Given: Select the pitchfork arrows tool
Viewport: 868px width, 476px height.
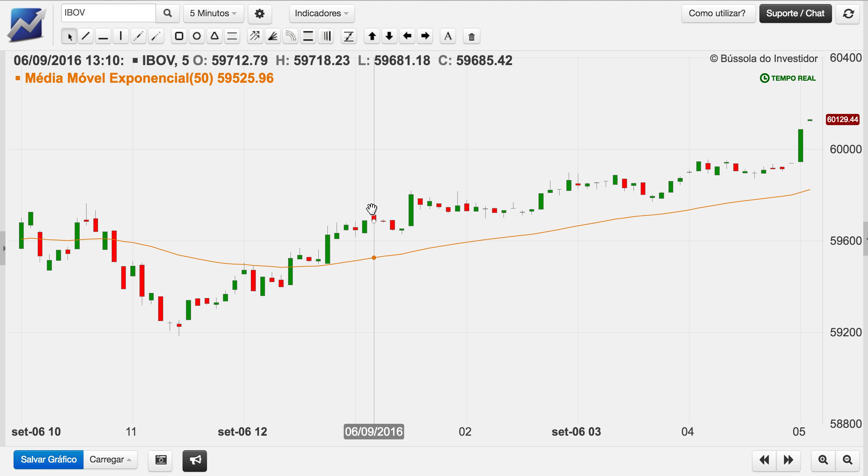Looking at the screenshot, I should pos(255,36).
